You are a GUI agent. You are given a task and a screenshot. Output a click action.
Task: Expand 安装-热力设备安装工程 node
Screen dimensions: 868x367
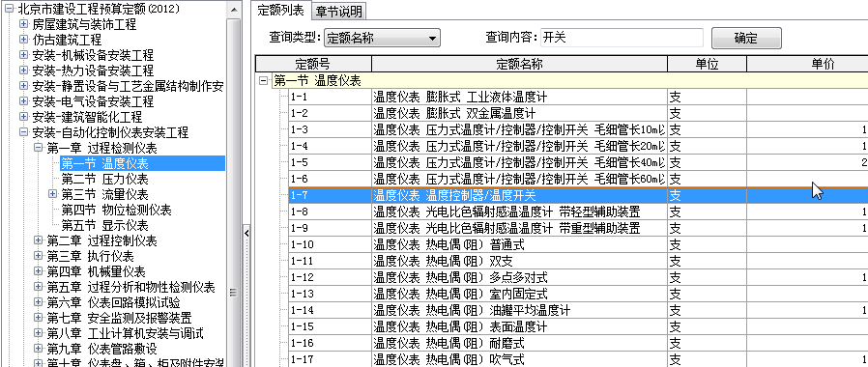pos(23,71)
